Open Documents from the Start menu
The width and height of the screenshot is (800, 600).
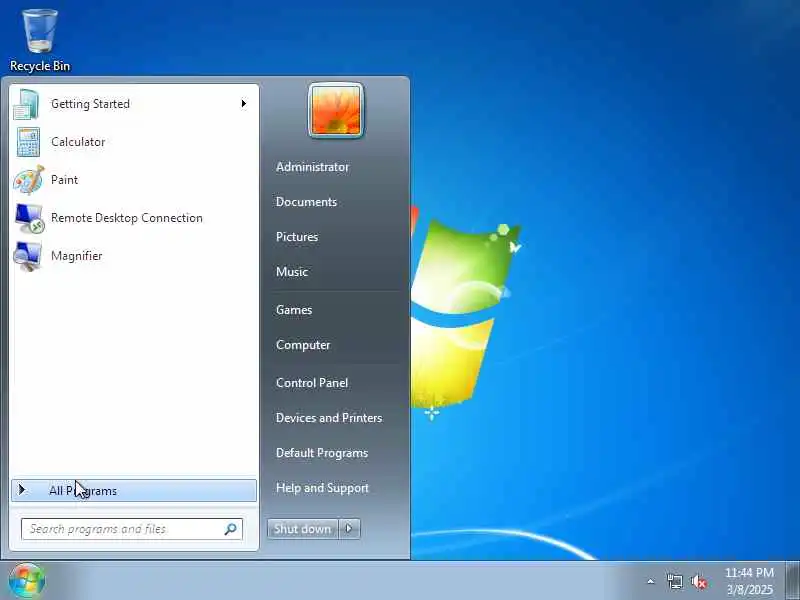[x=306, y=202]
